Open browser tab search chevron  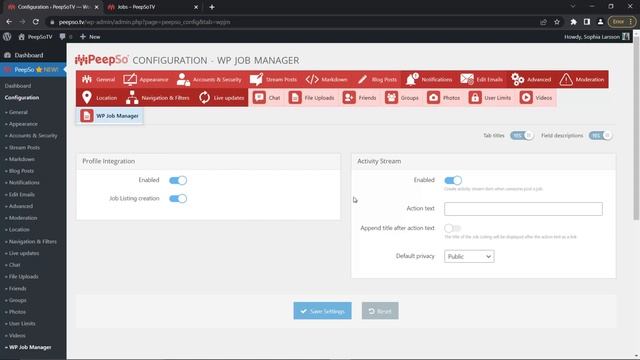(x=573, y=7)
